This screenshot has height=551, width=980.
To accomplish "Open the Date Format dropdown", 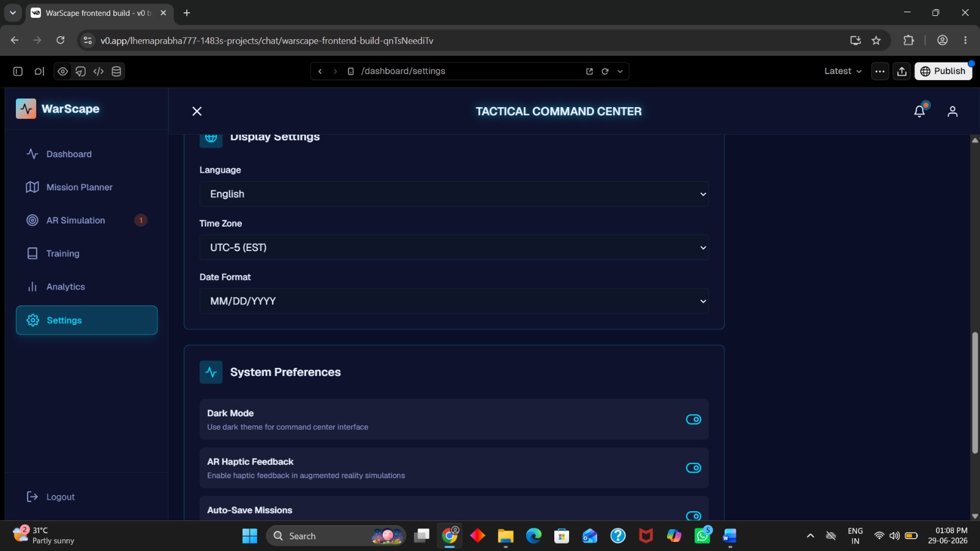I will (x=454, y=301).
